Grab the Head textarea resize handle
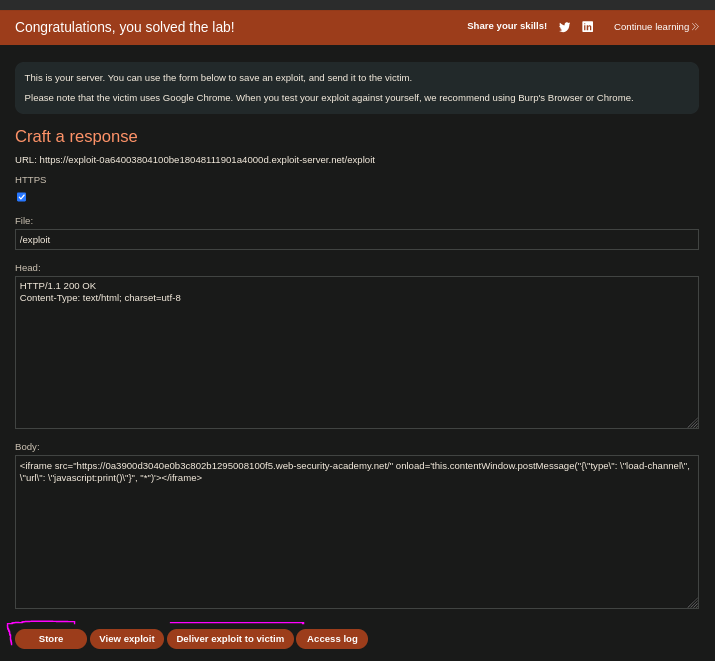Image resolution: width=715 pixels, height=661 pixels. [x=693, y=423]
